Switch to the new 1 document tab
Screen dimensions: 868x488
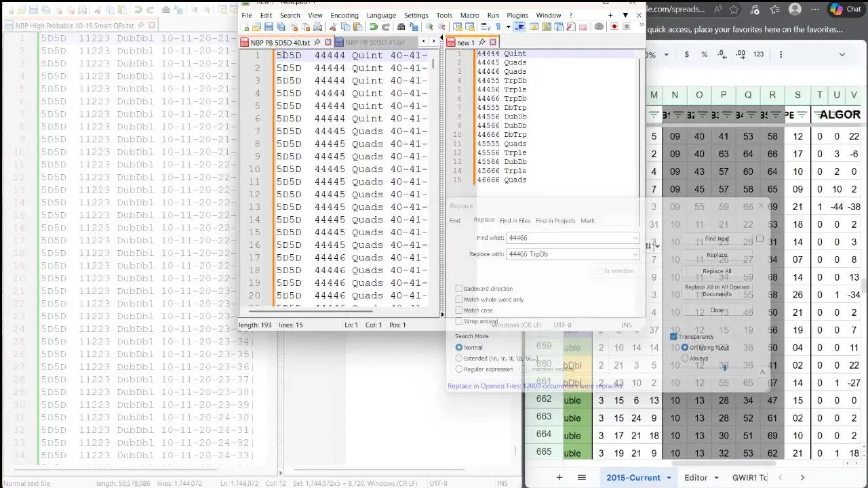click(x=472, y=43)
